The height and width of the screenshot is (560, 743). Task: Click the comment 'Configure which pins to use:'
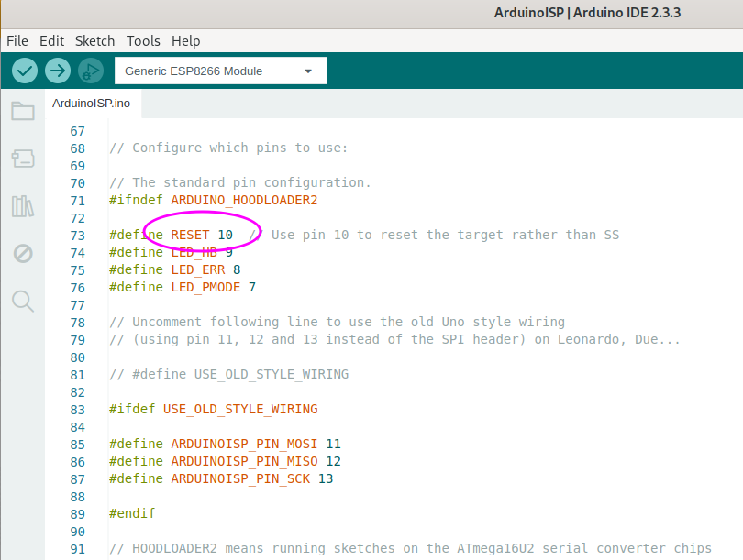pyautogui.click(x=228, y=148)
